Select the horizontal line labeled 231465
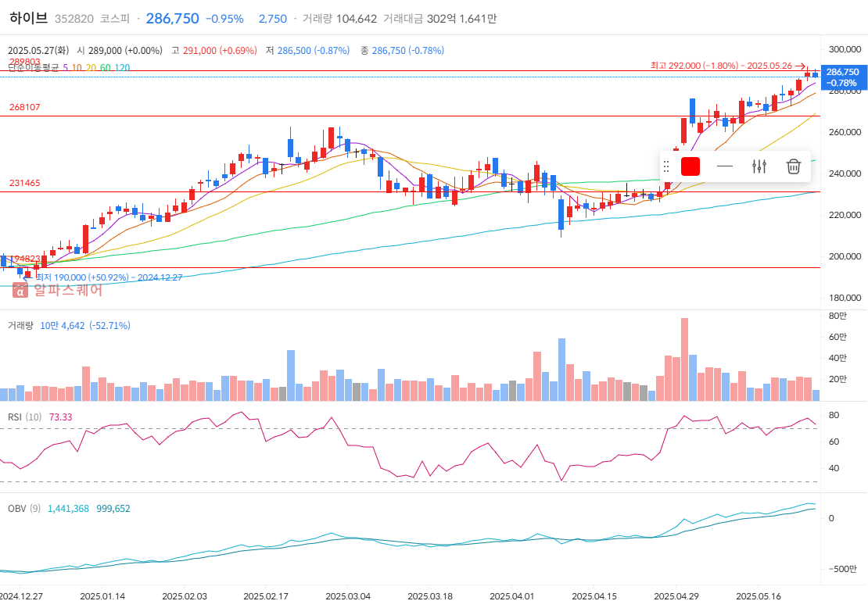Viewport: 868px width, 608px height. [x=410, y=192]
